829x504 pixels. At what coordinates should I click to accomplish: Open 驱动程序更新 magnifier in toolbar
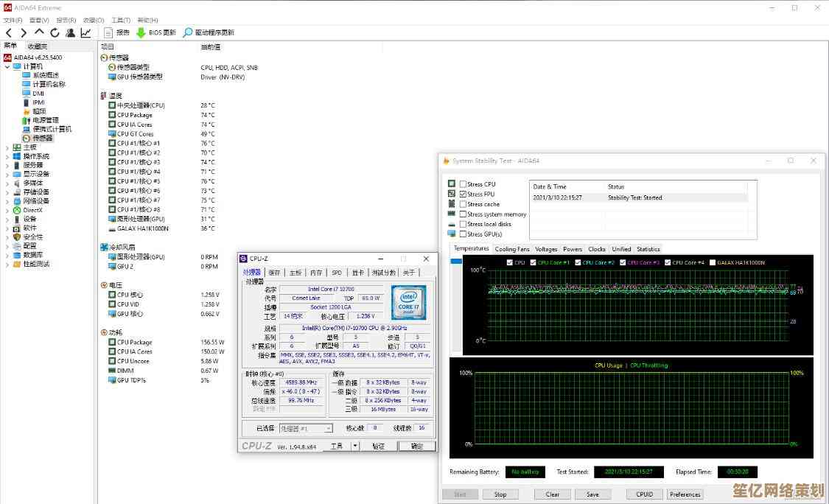[188, 32]
